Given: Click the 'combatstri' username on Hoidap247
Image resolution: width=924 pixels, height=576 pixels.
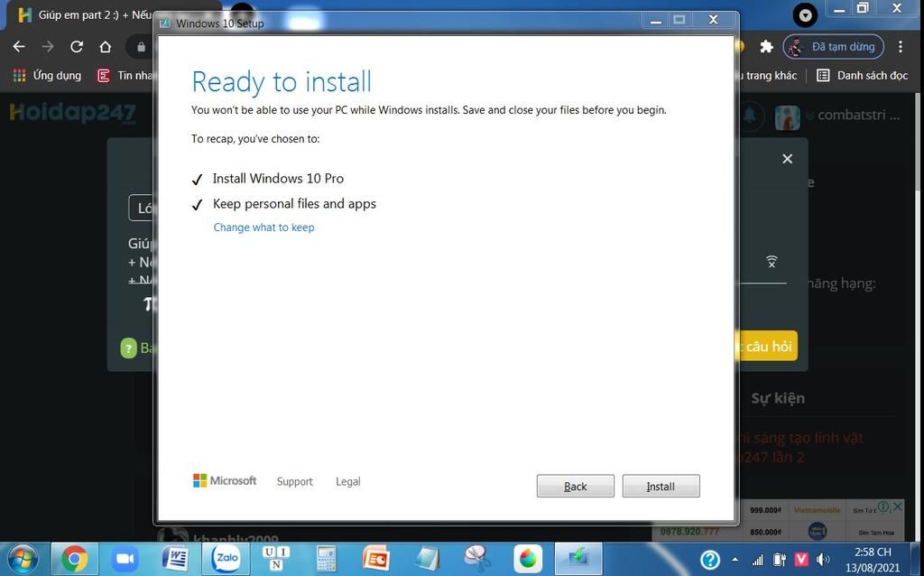Looking at the screenshot, I should pyautogui.click(x=858, y=116).
